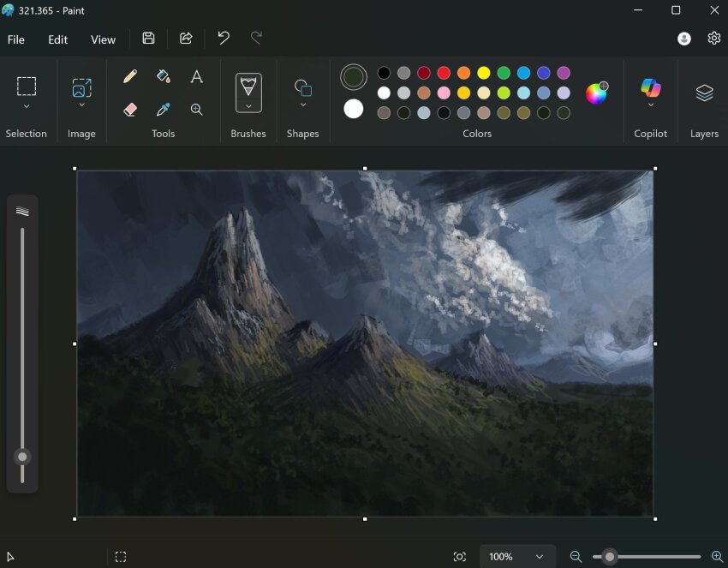This screenshot has width=728, height=568.
Task: Select the Text tool
Action: click(x=196, y=77)
